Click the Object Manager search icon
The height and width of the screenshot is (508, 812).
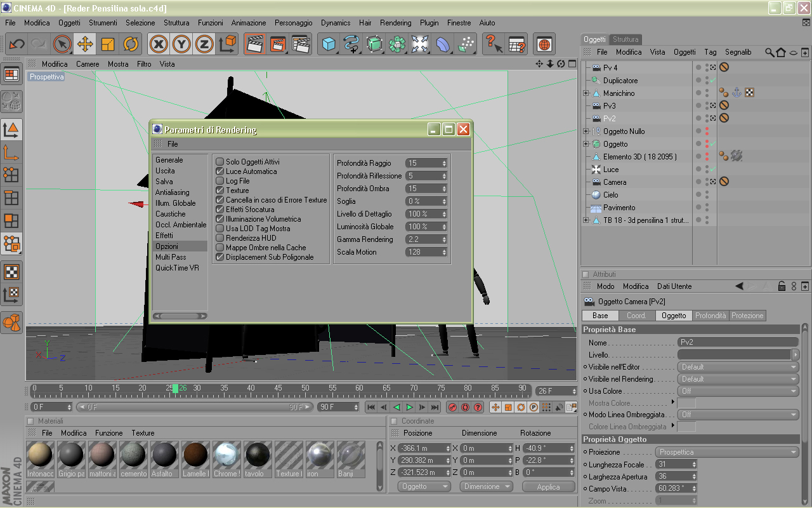click(769, 52)
